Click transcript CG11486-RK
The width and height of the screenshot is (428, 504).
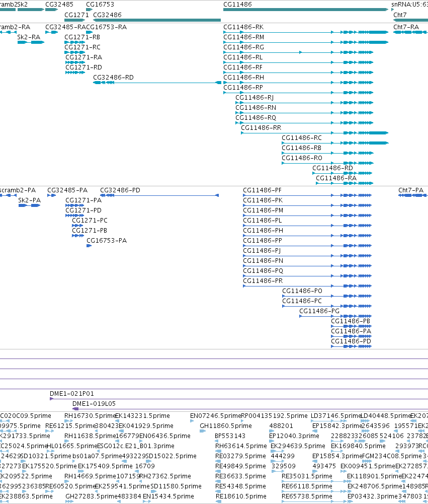coord(243,27)
